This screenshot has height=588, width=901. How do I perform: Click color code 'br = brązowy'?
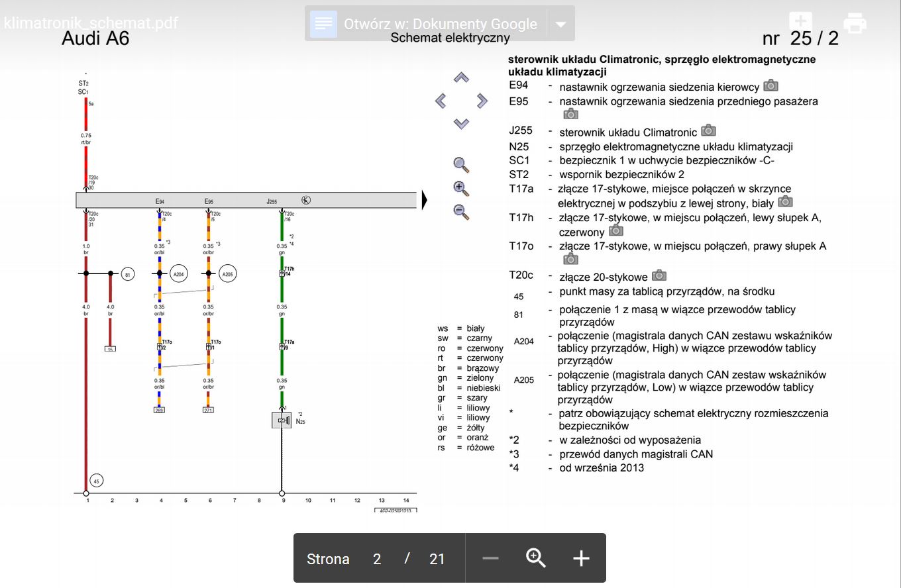pyautogui.click(x=468, y=368)
